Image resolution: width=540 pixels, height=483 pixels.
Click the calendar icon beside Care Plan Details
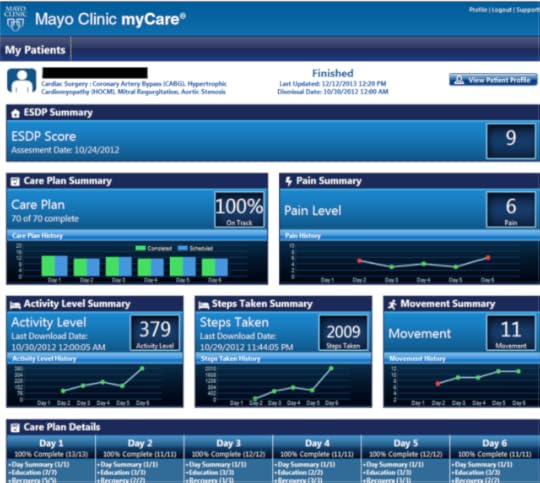(15, 428)
